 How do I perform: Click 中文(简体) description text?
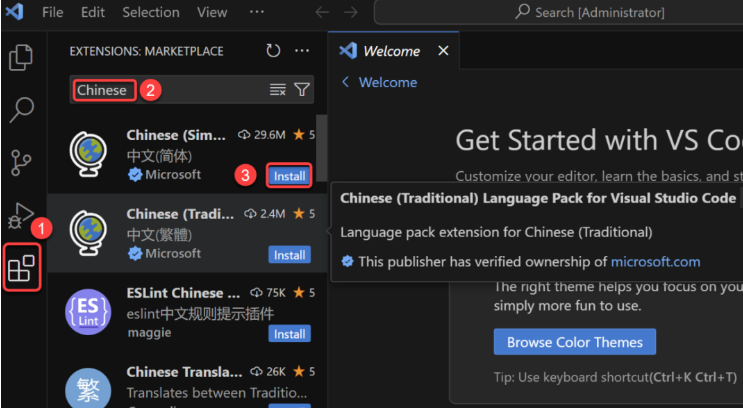(x=159, y=156)
